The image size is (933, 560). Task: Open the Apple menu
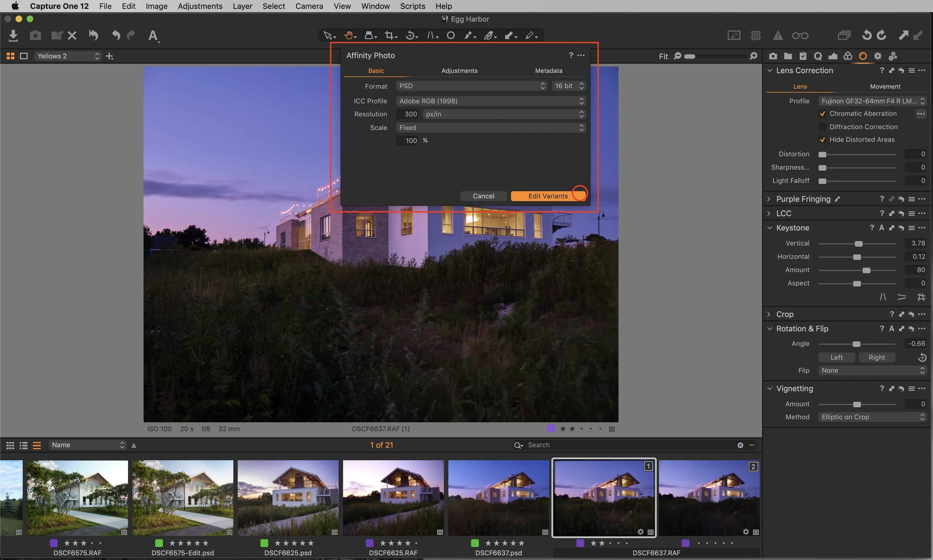[x=15, y=6]
